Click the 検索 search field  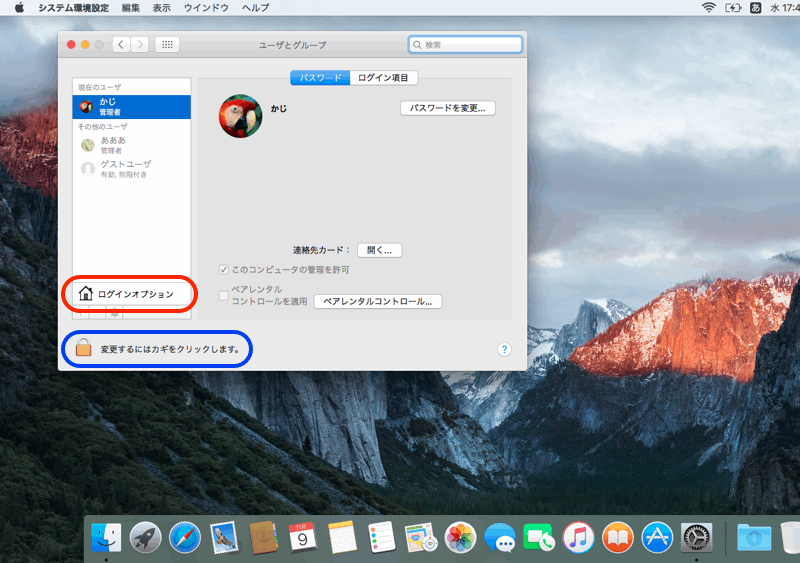click(x=465, y=45)
